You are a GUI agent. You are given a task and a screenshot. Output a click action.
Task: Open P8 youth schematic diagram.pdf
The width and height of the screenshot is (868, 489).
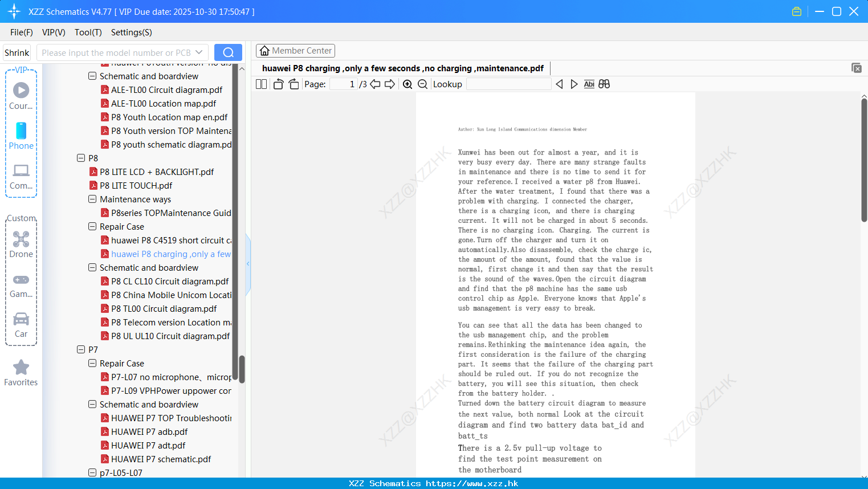pyautogui.click(x=166, y=145)
